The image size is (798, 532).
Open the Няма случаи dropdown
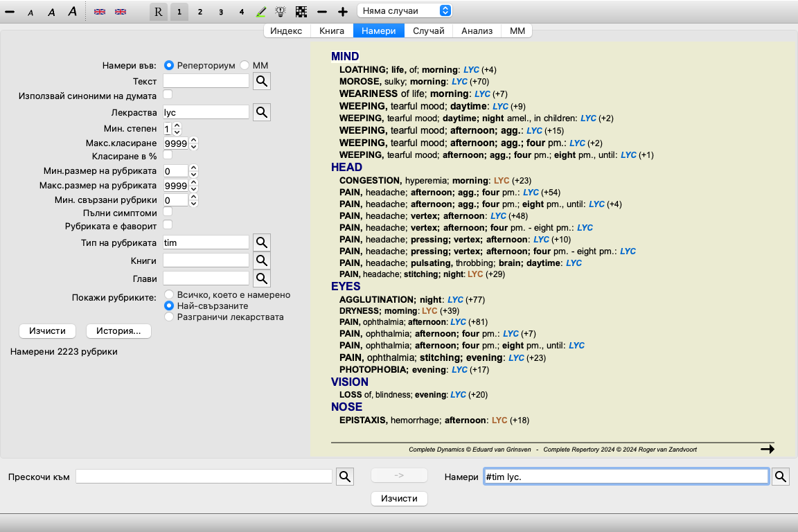[x=405, y=11]
